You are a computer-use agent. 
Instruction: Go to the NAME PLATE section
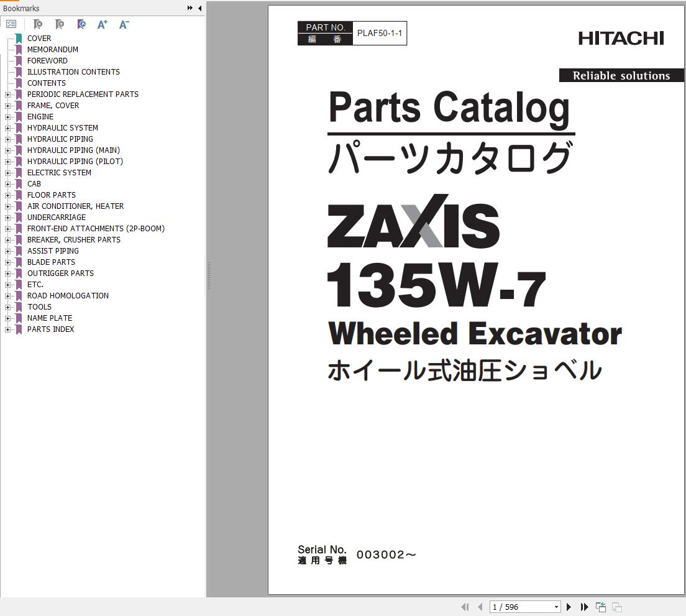[x=49, y=318]
